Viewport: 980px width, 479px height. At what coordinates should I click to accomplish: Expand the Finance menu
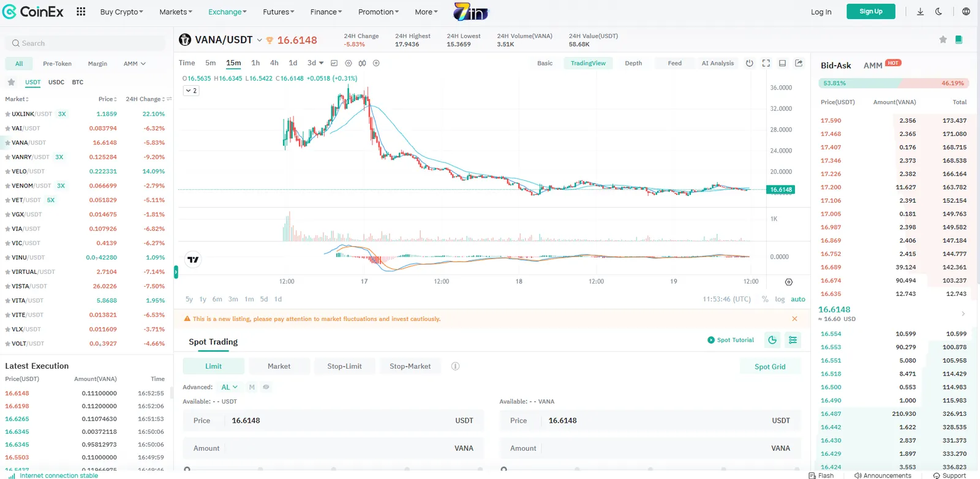coord(326,12)
